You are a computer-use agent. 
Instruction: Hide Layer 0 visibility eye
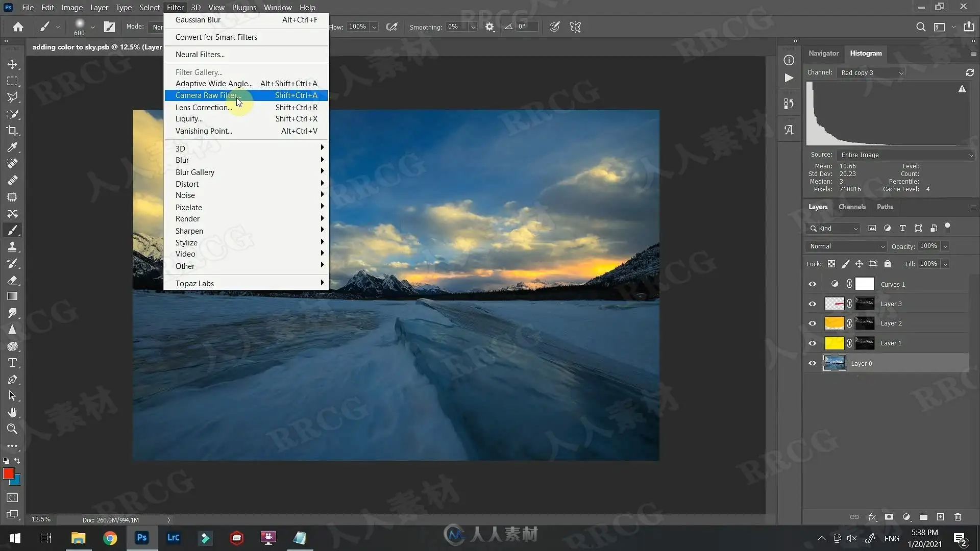(812, 363)
